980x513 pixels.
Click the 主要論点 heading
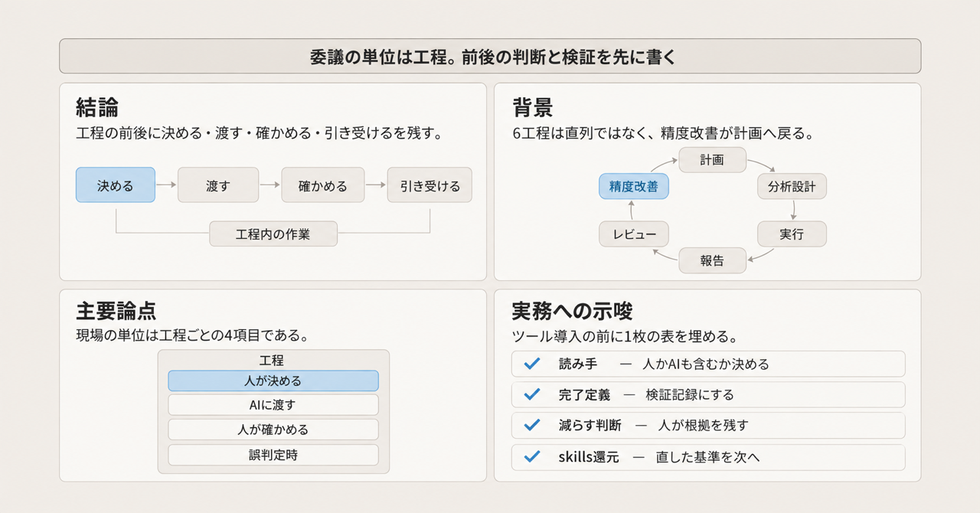(116, 310)
